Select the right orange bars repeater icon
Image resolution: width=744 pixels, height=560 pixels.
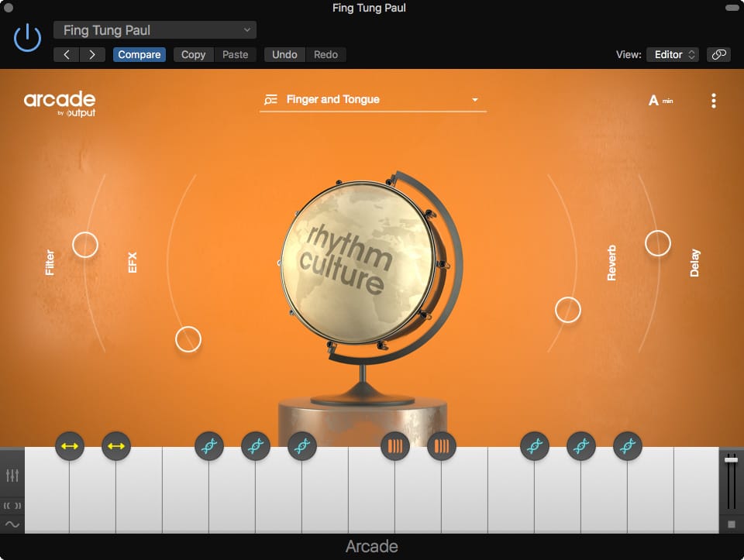coord(442,445)
